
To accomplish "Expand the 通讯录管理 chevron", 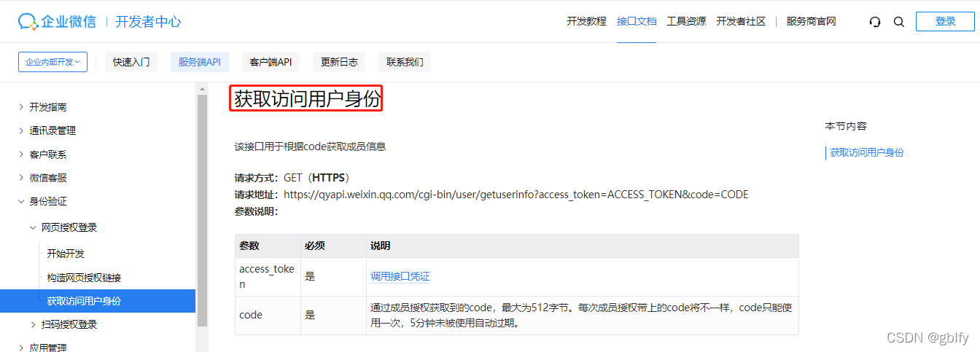I will click(x=20, y=131).
